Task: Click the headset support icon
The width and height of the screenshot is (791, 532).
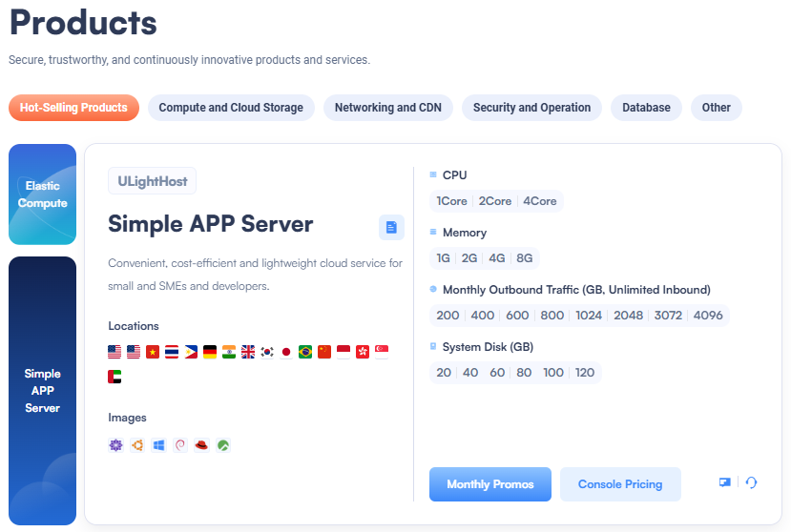Action: coord(751,482)
